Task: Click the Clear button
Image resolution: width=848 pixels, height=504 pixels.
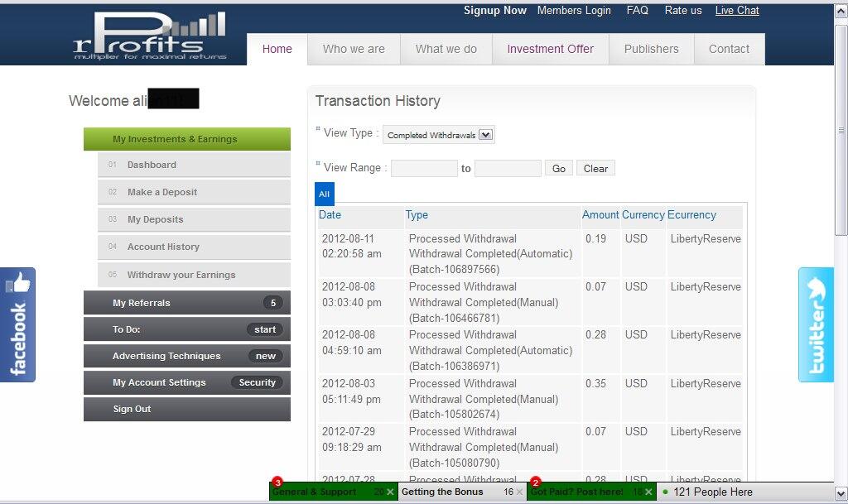Action: (x=595, y=169)
